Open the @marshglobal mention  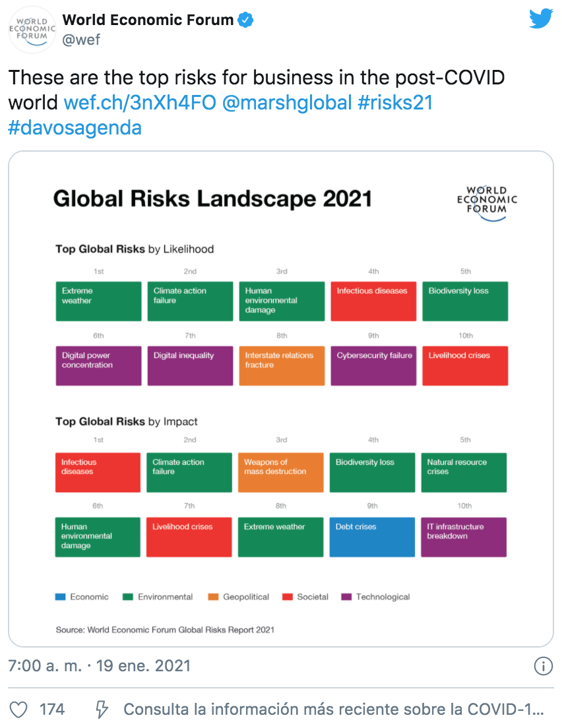pos(287,103)
